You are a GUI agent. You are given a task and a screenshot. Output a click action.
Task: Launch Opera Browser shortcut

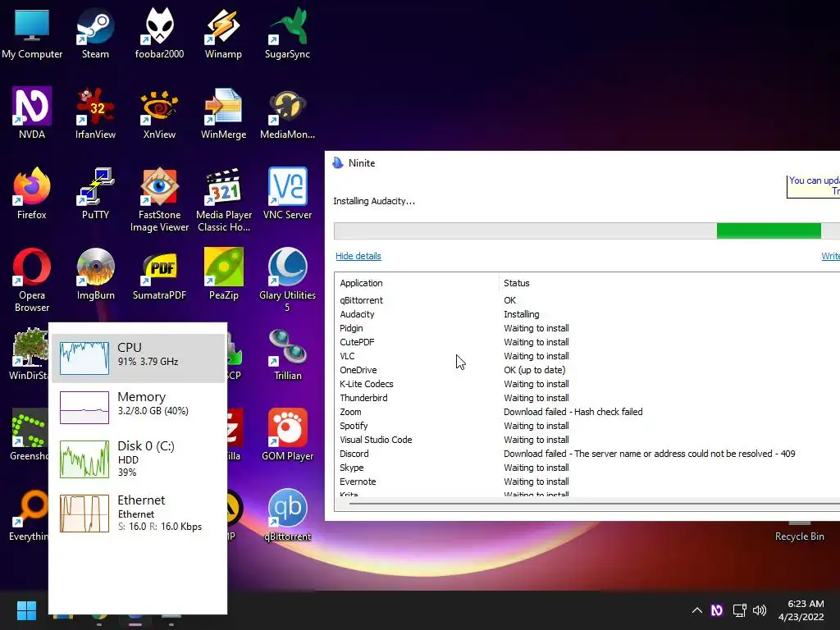pos(32,281)
